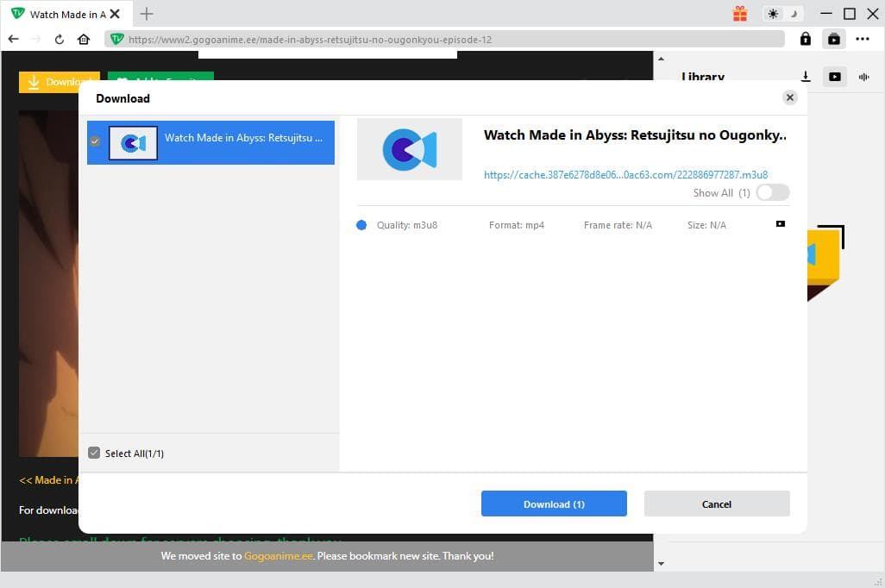Click the blue Download (1) button
The height and width of the screenshot is (588, 885).
pyautogui.click(x=554, y=504)
